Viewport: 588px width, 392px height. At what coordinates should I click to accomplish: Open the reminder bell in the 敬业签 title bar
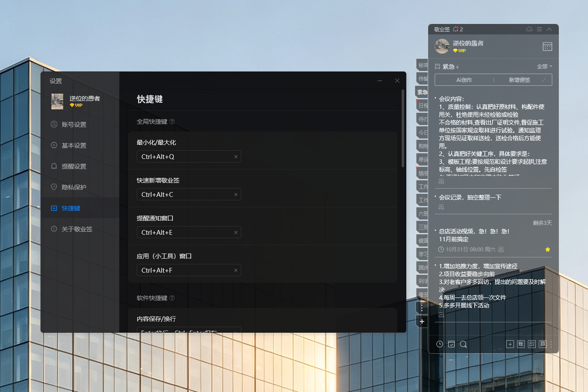(x=456, y=29)
